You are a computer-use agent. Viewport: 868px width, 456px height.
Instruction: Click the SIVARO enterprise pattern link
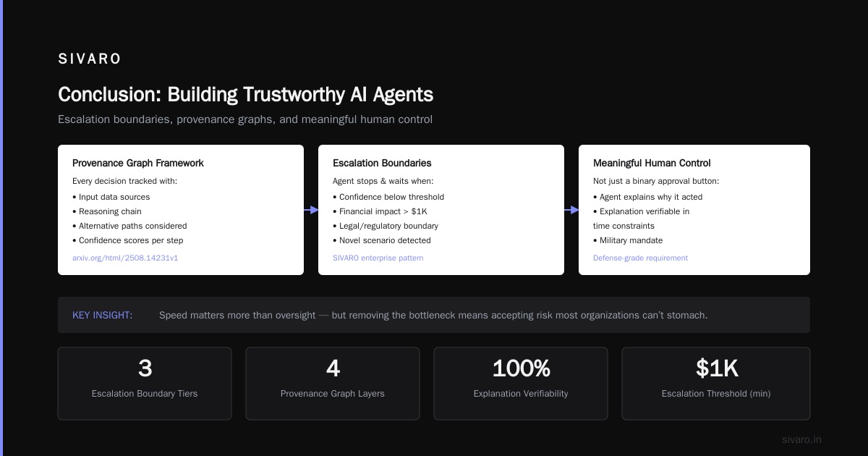pyautogui.click(x=378, y=258)
